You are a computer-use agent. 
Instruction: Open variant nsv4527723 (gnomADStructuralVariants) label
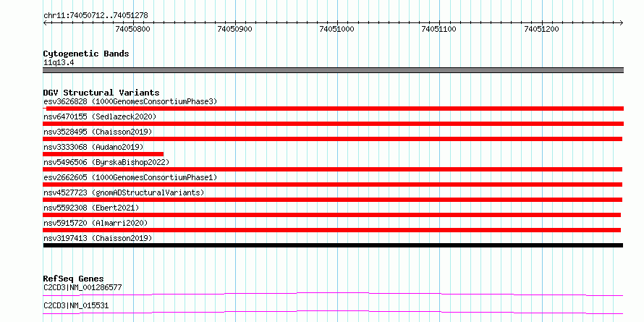point(124,192)
